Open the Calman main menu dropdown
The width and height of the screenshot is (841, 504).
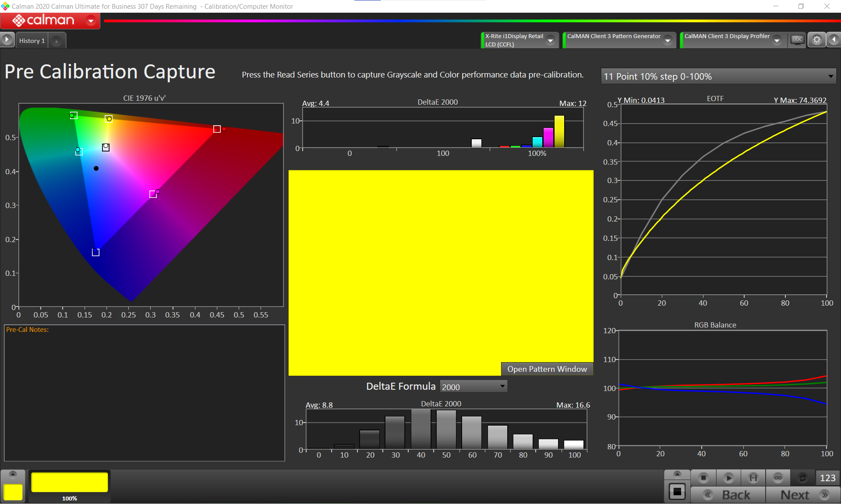91,21
